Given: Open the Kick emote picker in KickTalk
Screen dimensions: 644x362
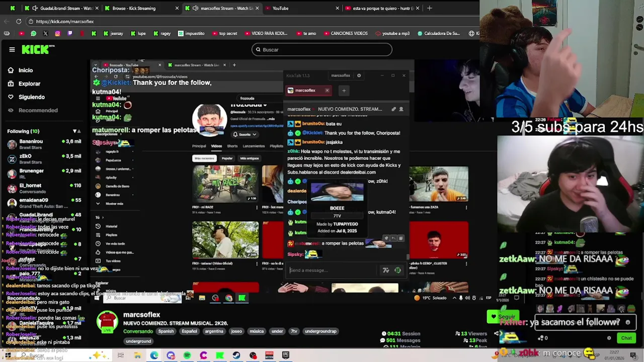Looking at the screenshot, I should pos(397,270).
